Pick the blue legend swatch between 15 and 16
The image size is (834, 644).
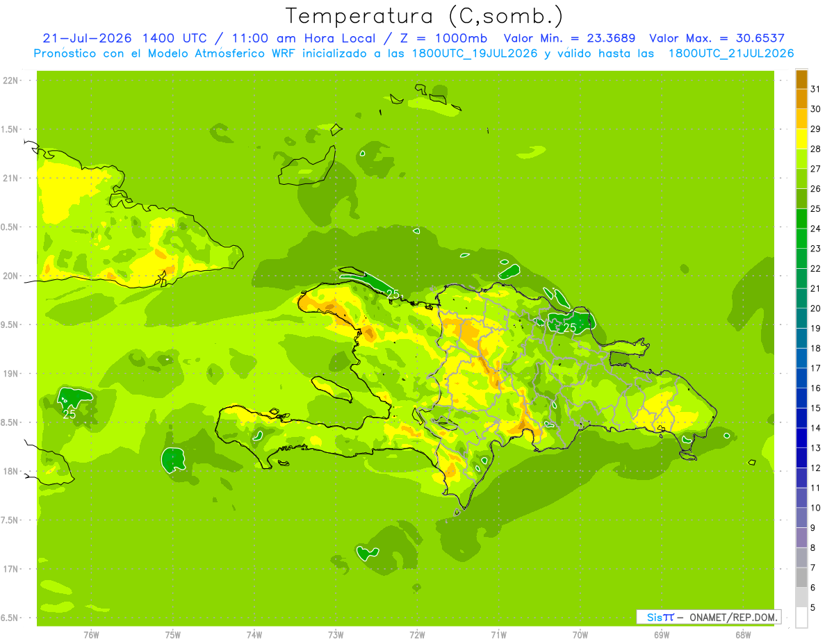(x=801, y=397)
